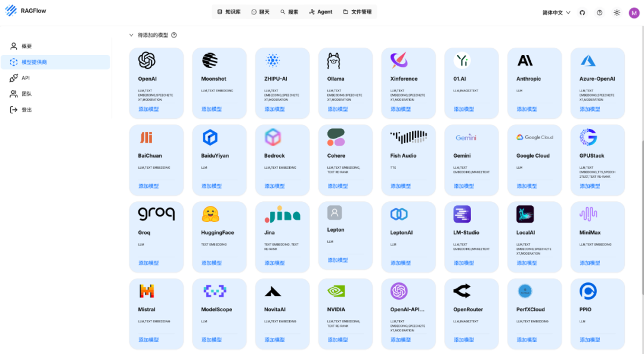The width and height of the screenshot is (644, 354).
Task: Click the Groq logo
Action: click(156, 214)
